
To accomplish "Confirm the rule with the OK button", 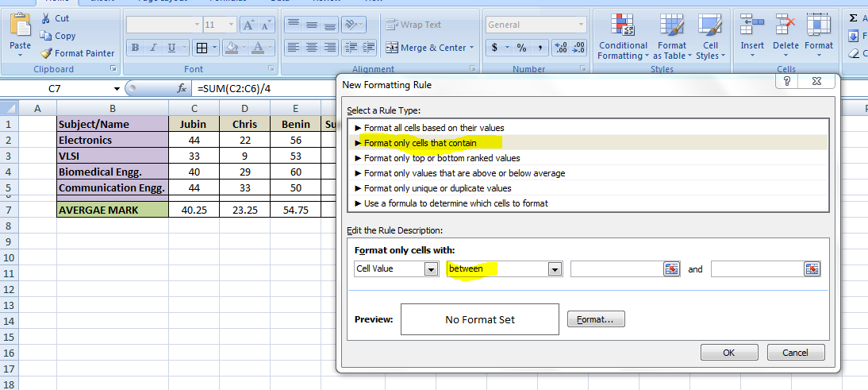I will [729, 353].
